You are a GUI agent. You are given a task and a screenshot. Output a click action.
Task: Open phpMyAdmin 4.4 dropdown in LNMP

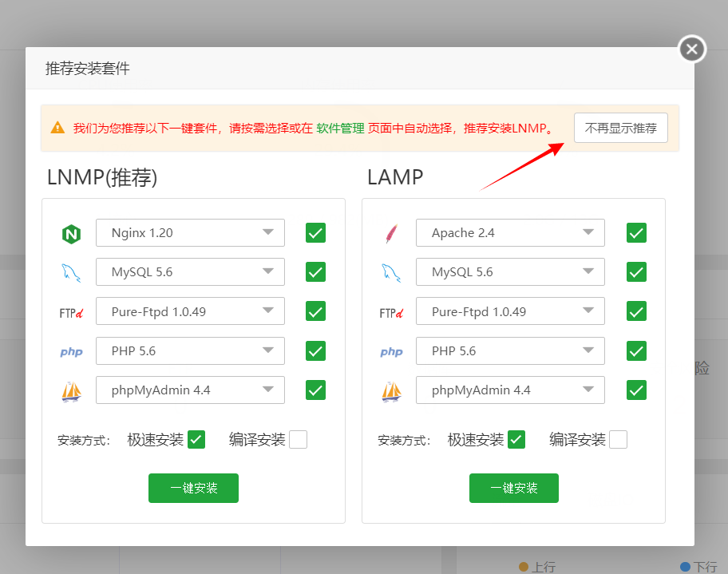[x=190, y=390]
